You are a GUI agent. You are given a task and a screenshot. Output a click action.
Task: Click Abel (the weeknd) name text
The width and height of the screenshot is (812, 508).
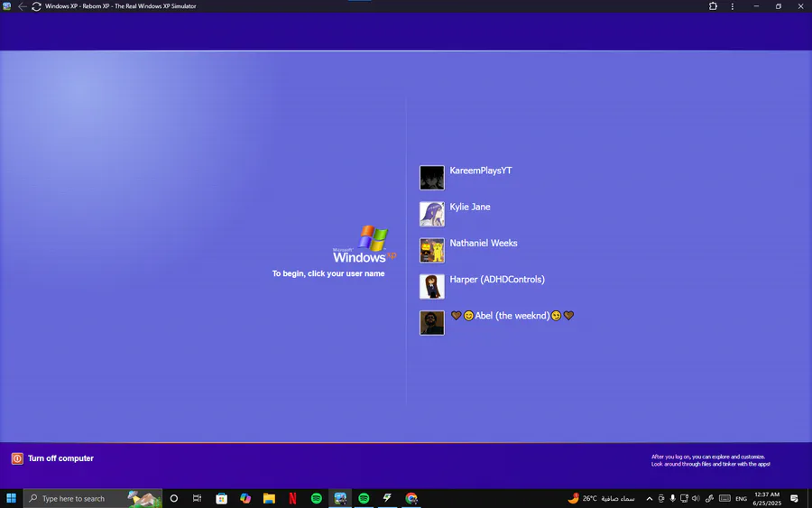point(512,316)
